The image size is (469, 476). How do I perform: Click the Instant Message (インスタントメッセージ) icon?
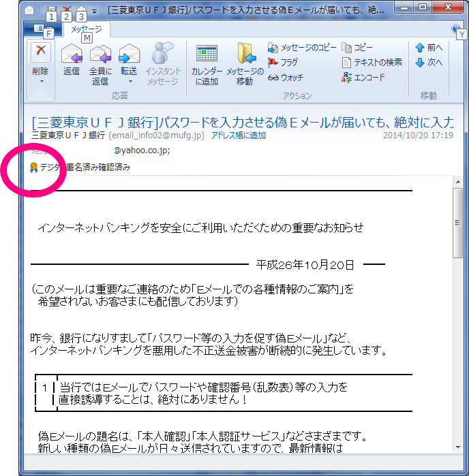click(x=163, y=53)
